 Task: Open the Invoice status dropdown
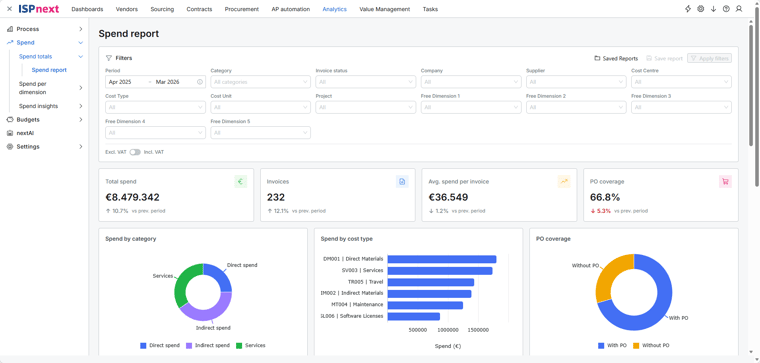pyautogui.click(x=365, y=82)
